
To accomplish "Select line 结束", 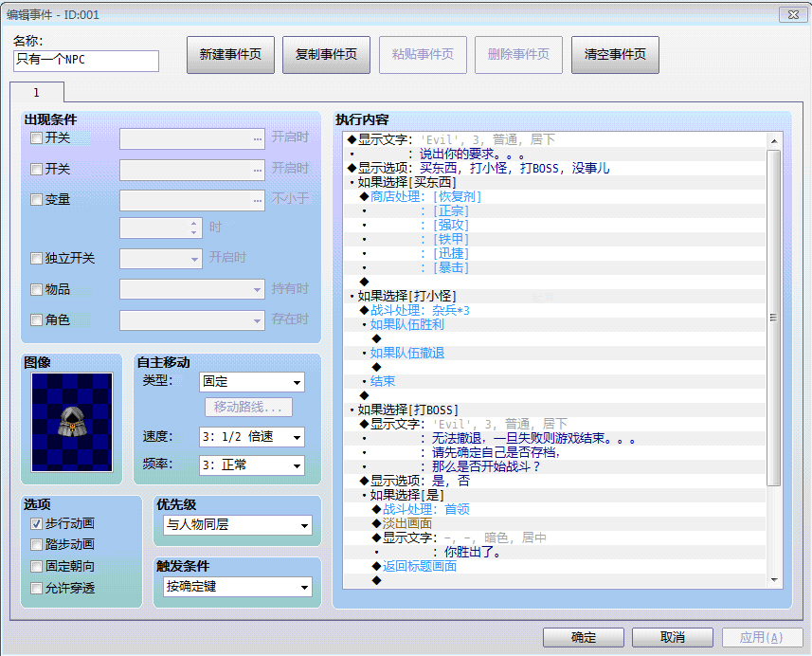I will tap(554, 381).
